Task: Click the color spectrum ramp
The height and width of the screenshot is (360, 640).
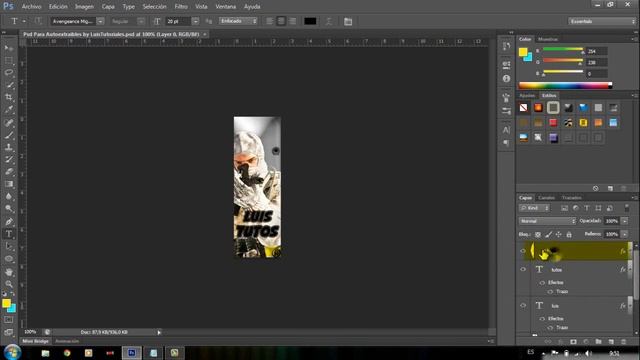Action: pos(565,85)
